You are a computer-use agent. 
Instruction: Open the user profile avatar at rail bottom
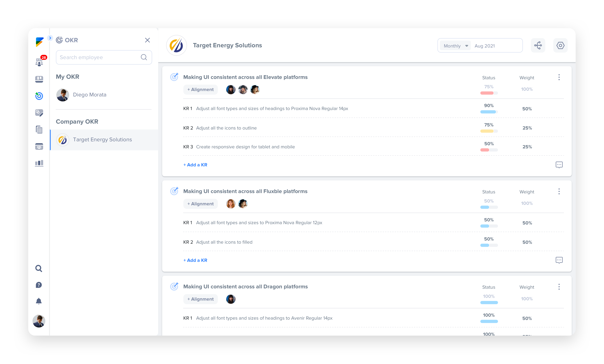tap(39, 321)
